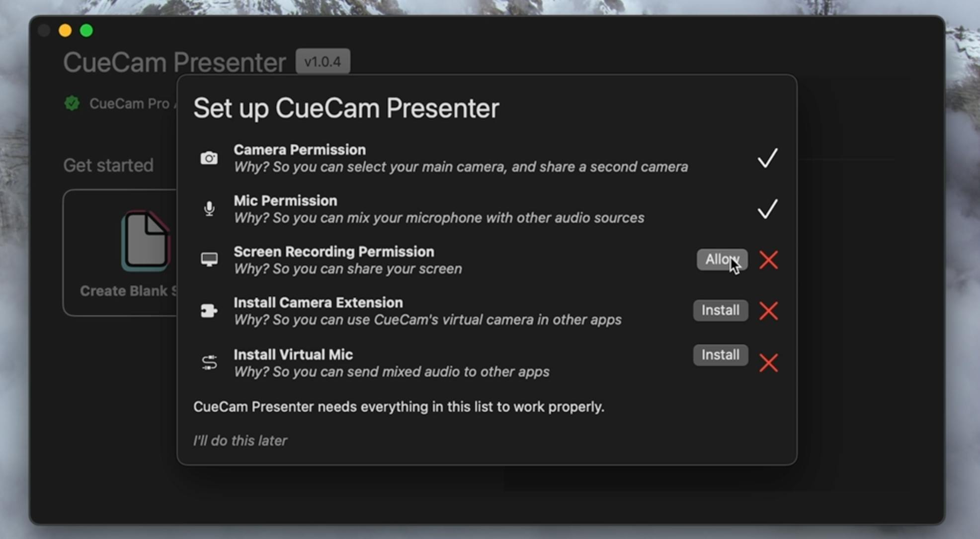
Task: Click the white checkmark for Mic Permission
Action: pos(768,209)
